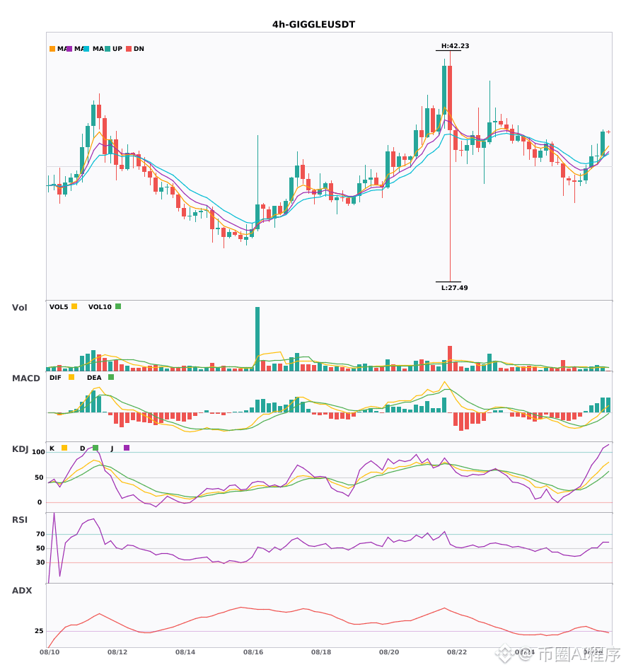This screenshot has height=672, width=626.
Task: Click the 08/10 date tick
Action: [x=50, y=652]
